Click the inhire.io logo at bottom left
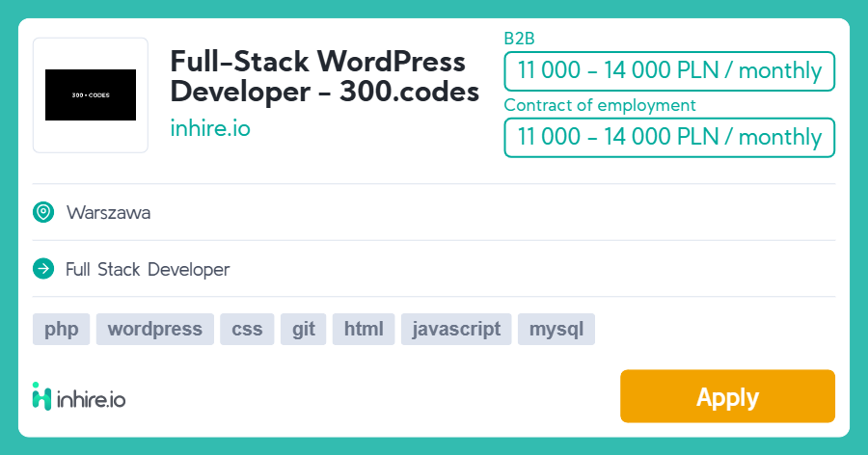Viewport: 868px width, 455px height. click(x=79, y=396)
